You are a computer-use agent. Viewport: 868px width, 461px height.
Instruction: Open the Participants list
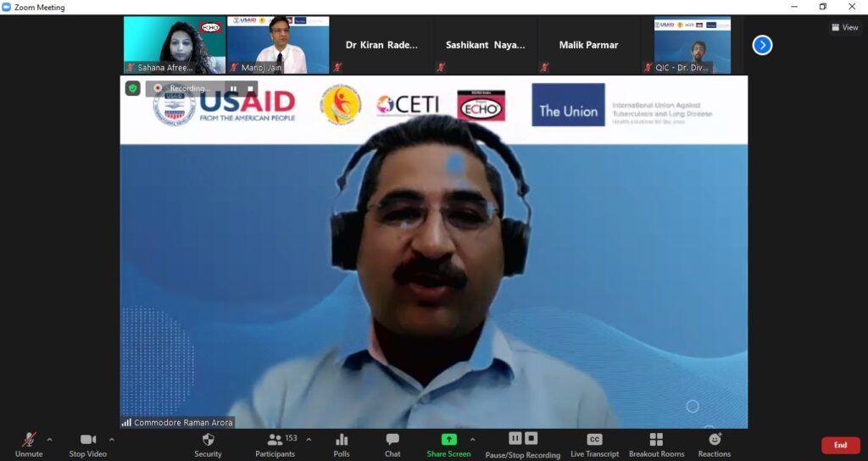click(x=275, y=444)
